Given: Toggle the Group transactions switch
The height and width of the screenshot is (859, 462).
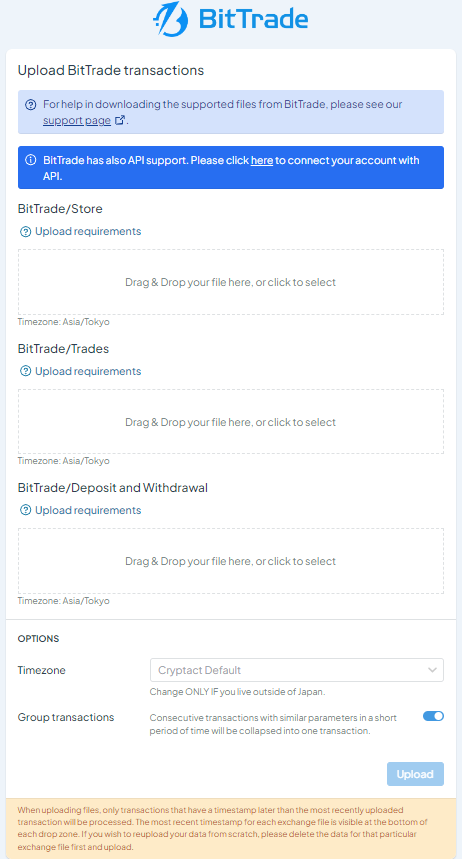Looking at the screenshot, I should coord(433,716).
